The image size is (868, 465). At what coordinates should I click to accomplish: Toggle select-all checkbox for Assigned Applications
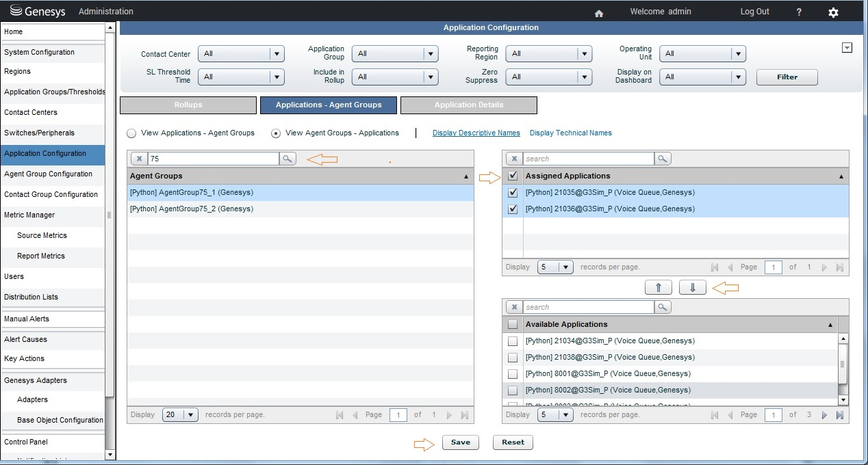point(513,176)
